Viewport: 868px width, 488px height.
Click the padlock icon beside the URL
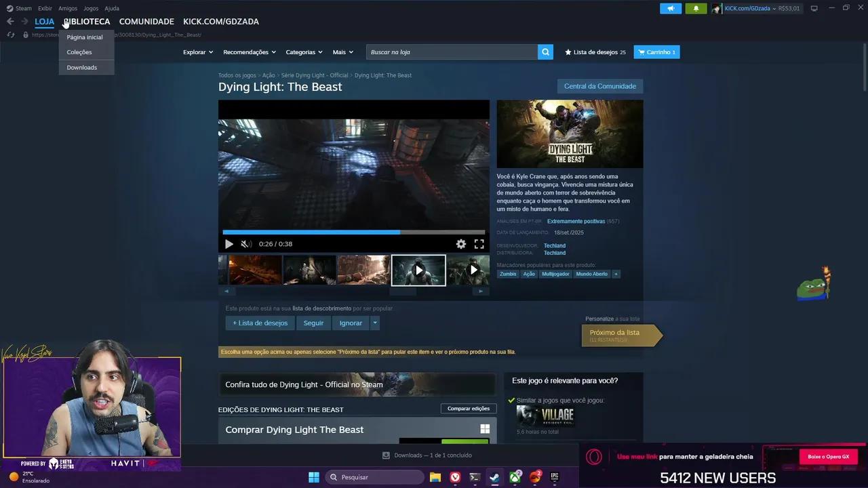[x=25, y=35]
